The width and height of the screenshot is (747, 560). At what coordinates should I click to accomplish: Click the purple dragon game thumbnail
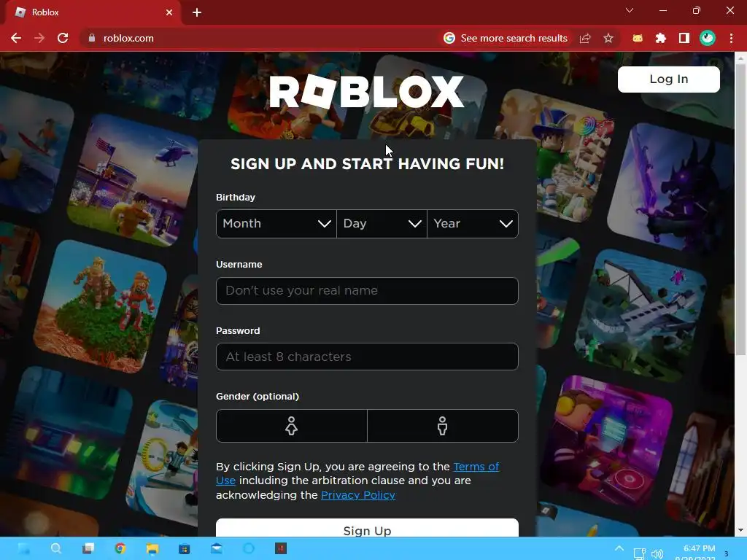(673, 187)
